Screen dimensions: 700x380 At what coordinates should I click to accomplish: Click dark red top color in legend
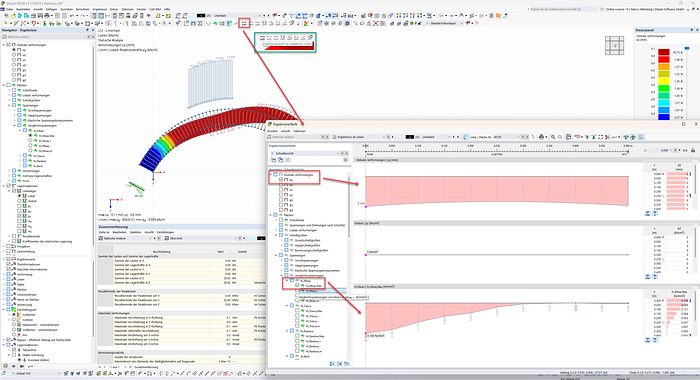pyautogui.click(x=664, y=52)
